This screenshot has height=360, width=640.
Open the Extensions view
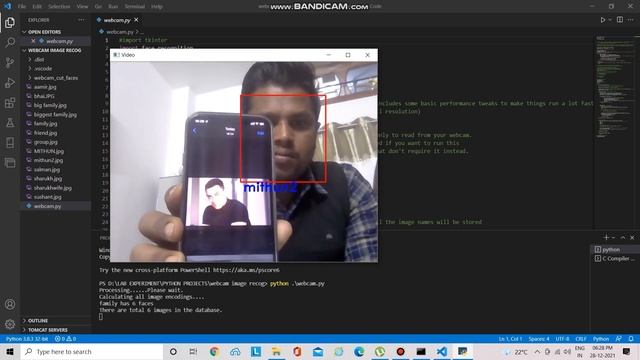10,102
